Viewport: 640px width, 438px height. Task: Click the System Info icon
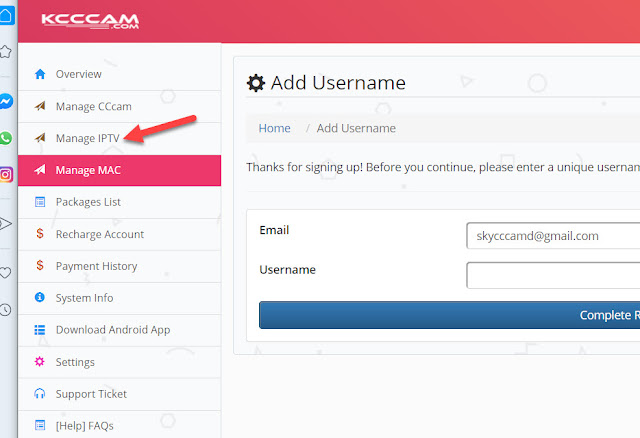40,298
